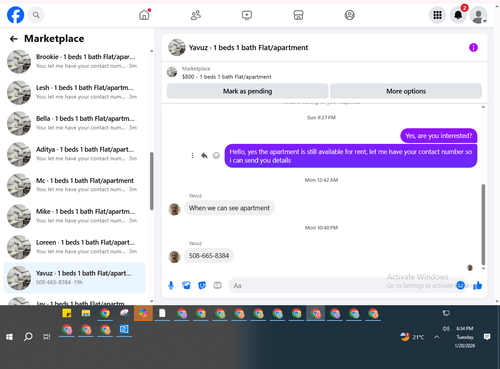Viewport: 500px width, 369px height.
Task: Select the Yavuz conversation in the list
Action: [74, 278]
